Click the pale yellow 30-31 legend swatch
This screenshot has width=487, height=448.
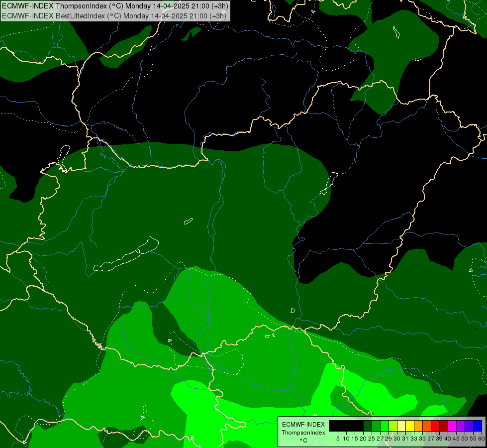[x=401, y=426]
